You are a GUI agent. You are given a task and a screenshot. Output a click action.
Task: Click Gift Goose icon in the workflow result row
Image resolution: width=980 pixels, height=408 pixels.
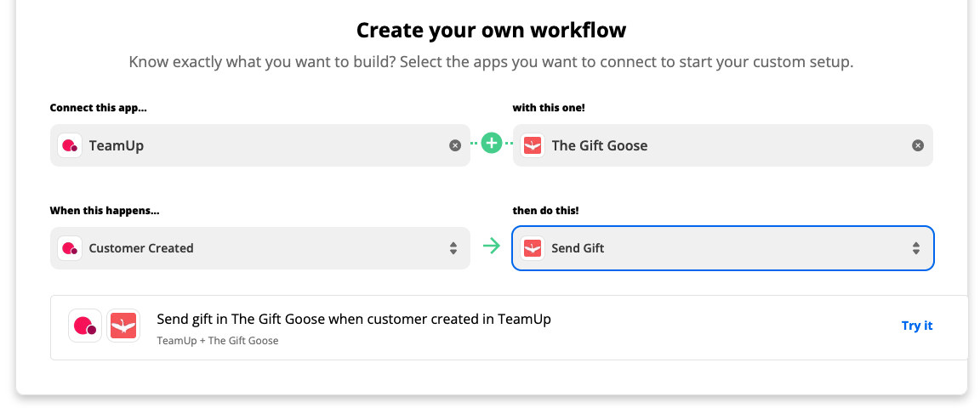[x=123, y=326]
